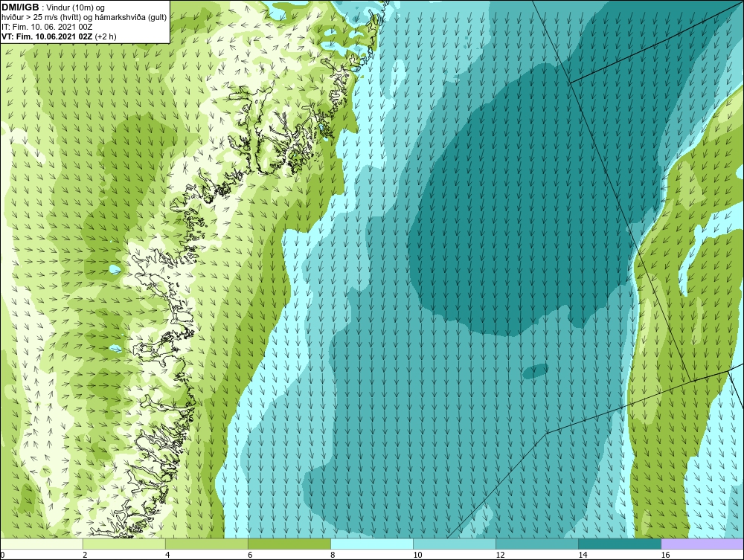Image resolution: width=744 pixels, height=560 pixels.
Task: Click the legend tick label 10
Action: point(417,555)
